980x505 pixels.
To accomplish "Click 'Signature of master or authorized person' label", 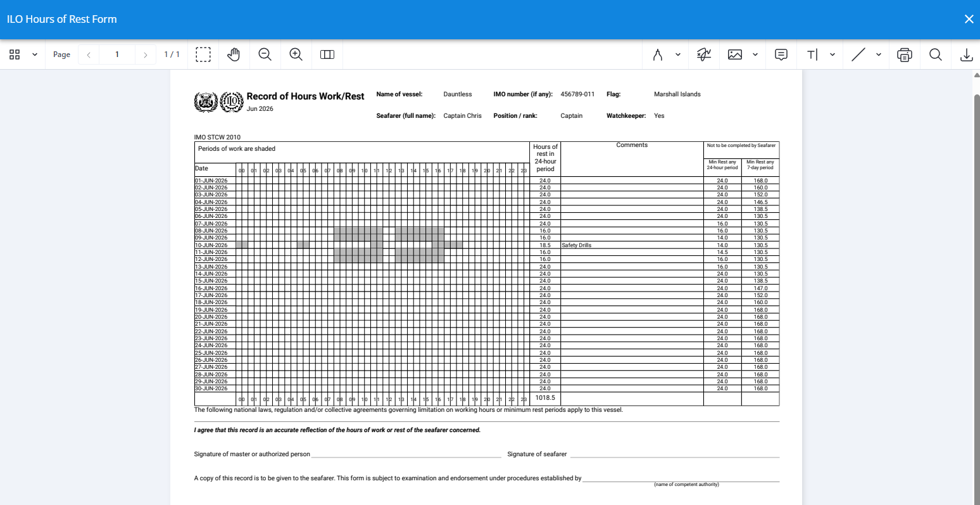I will 252,454.
